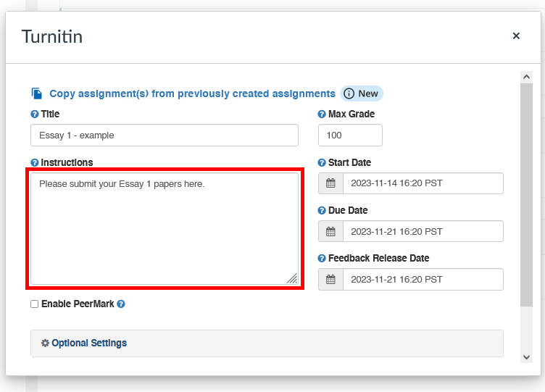Click the scrollbar up arrow
Screen dimensions: 545x392
[527, 77]
